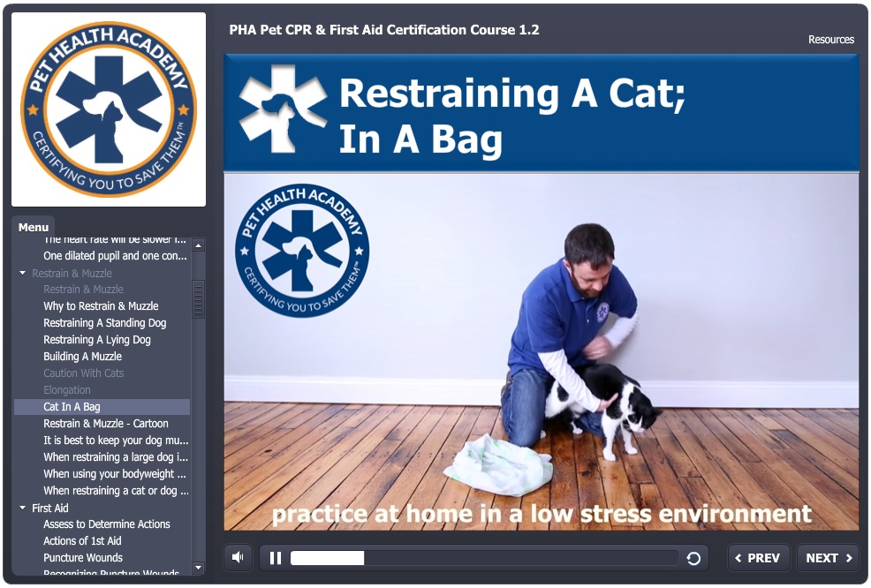
Task: Select Building A Muzzle lesson
Action: pos(83,357)
